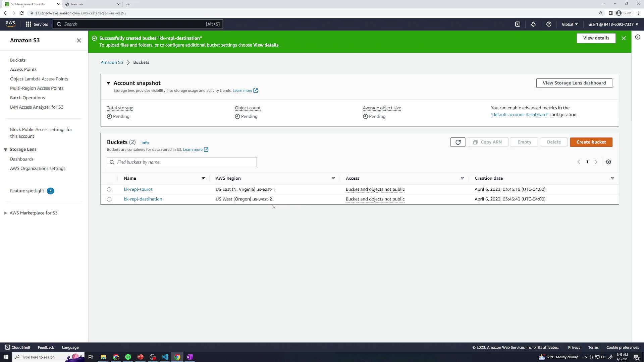
Task: Open the kk-repl-destination bucket link
Action: [x=143, y=199]
